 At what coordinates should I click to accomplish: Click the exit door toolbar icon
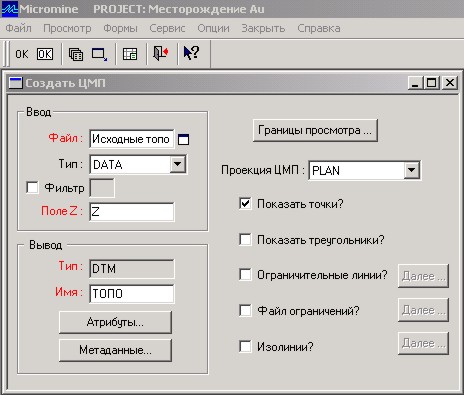[161, 53]
